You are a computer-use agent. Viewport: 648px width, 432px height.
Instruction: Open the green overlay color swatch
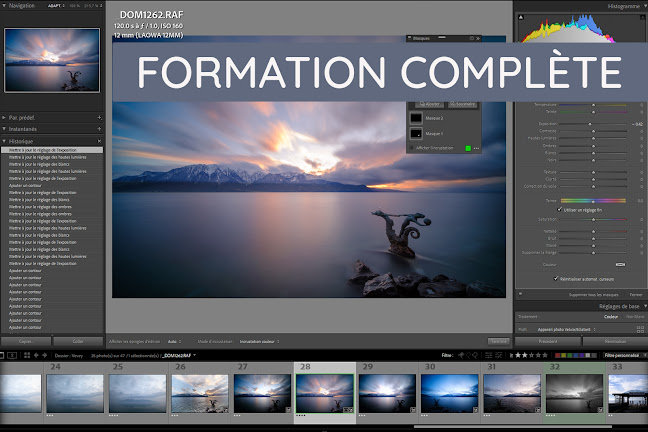[468, 148]
